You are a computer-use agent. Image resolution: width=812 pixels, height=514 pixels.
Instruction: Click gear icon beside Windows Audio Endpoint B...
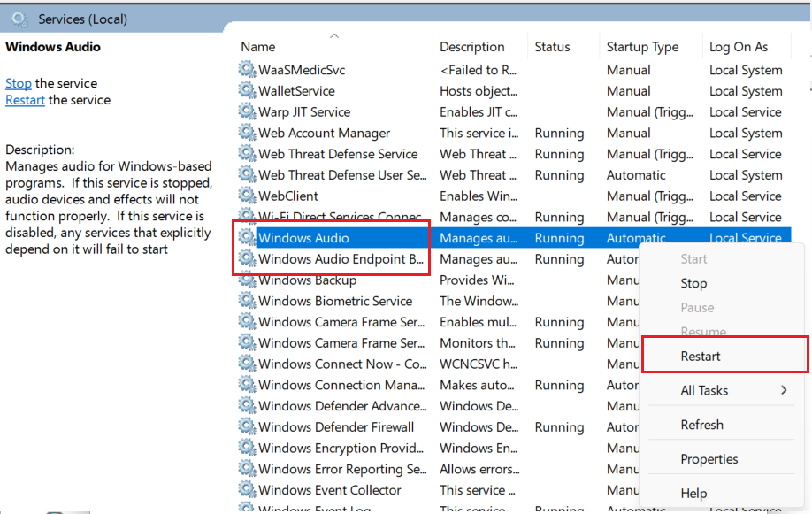pyautogui.click(x=247, y=258)
